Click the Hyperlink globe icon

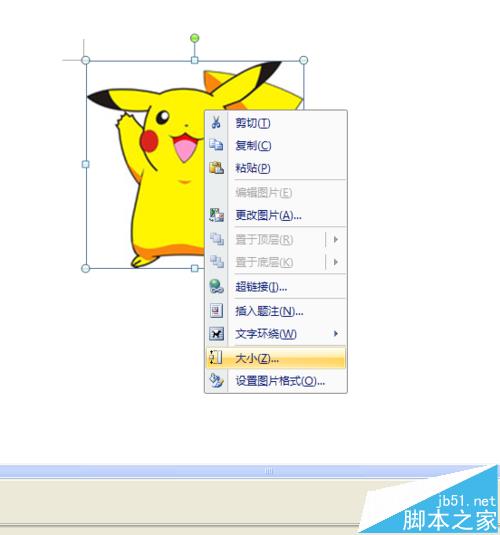216,287
